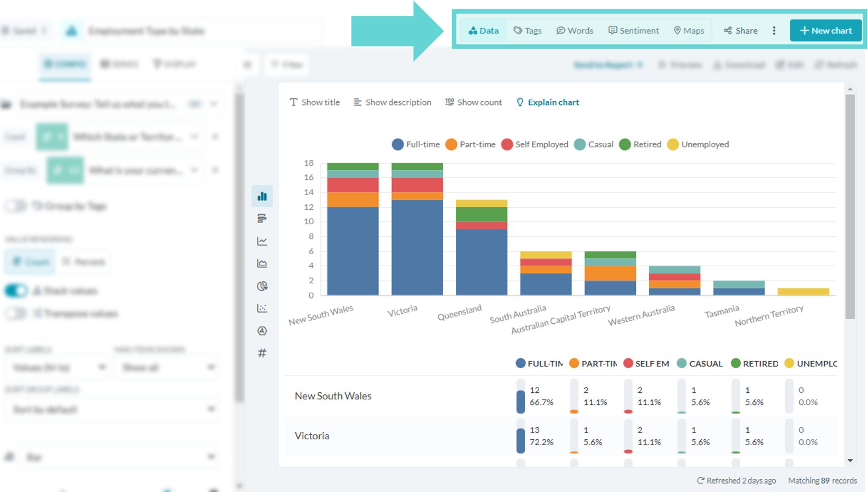868x492 pixels.
Task: Toggle the Part-time legend color swatch
Action: coord(451,144)
